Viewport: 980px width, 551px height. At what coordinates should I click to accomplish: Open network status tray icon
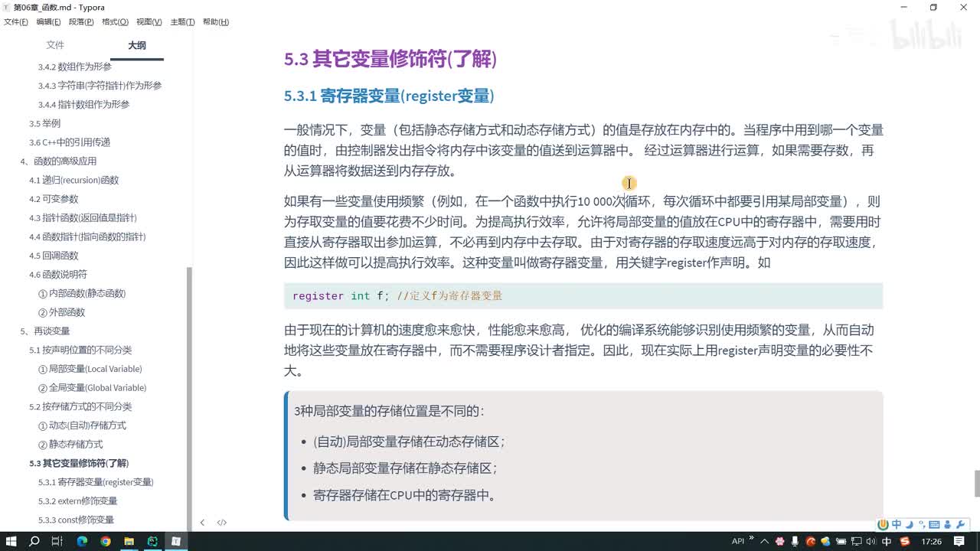pos(856,541)
